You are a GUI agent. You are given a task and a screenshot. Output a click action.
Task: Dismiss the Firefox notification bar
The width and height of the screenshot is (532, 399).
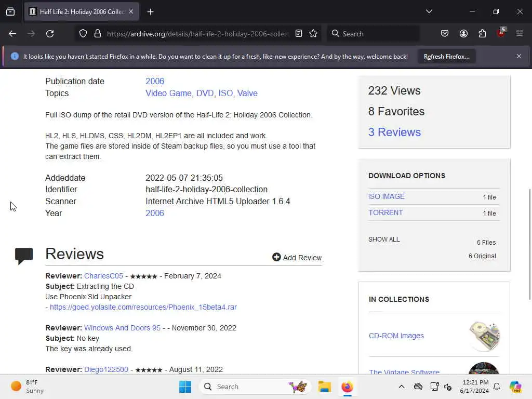[x=519, y=56]
